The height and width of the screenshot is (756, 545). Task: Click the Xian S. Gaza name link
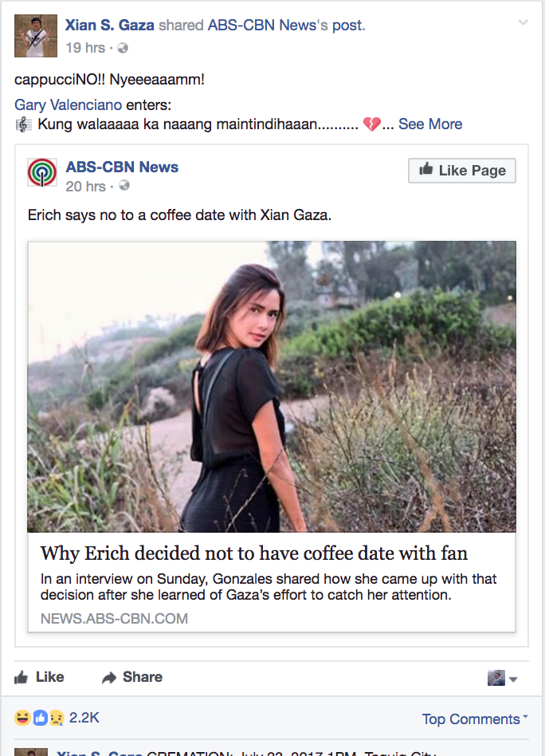tap(110, 26)
